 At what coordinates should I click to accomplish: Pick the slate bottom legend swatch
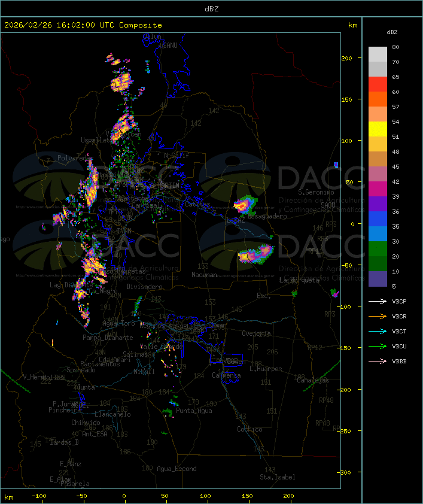coord(378,279)
